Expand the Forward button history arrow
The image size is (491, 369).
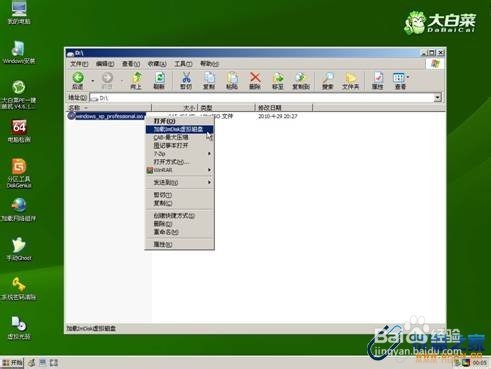click(122, 81)
